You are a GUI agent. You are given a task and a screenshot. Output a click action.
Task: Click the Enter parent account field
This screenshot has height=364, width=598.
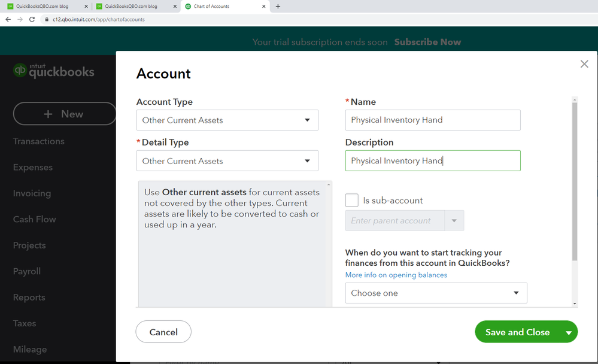pos(394,220)
